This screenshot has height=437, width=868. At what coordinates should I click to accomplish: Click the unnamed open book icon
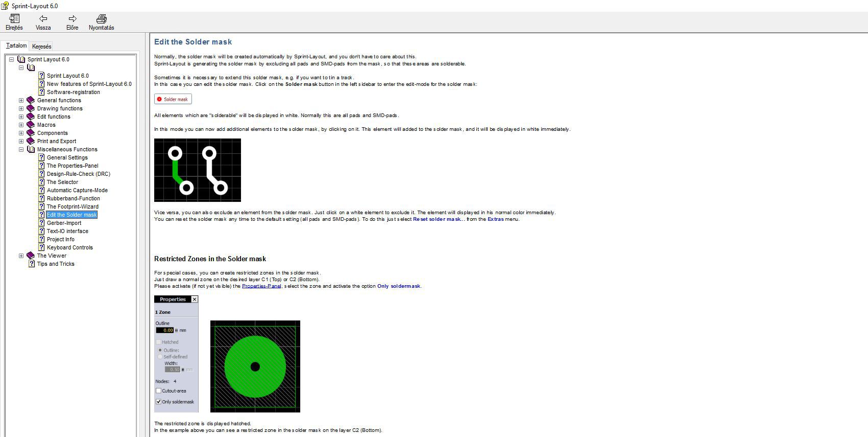pos(31,67)
